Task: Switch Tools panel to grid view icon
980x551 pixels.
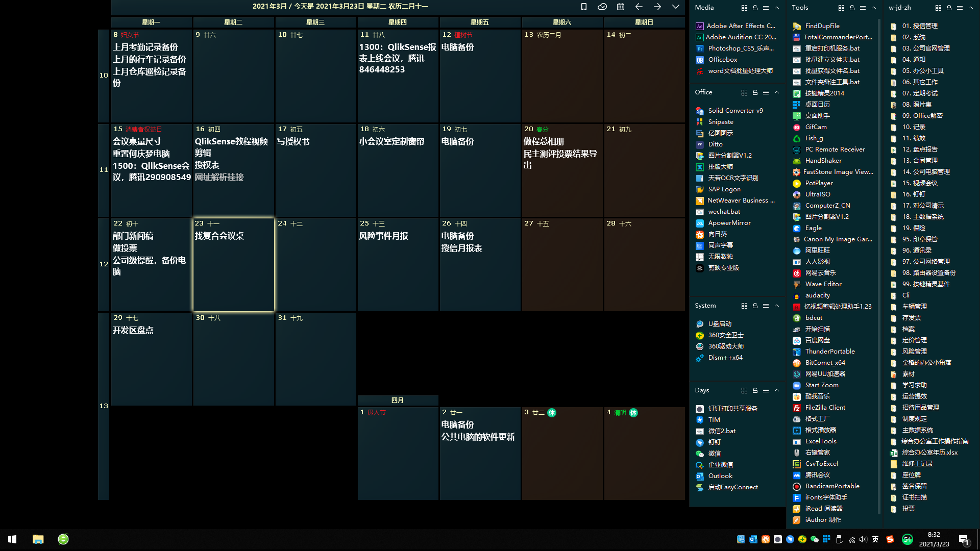Action: coord(841,8)
